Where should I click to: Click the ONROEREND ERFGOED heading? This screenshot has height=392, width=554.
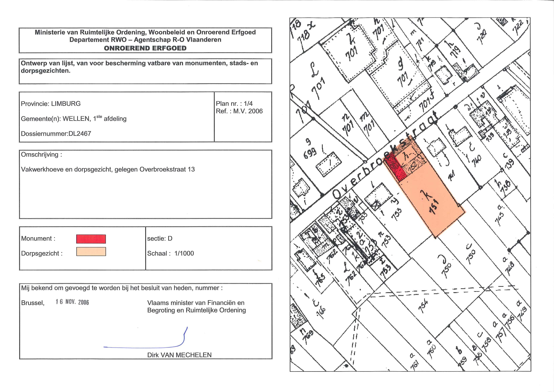click(x=145, y=48)
